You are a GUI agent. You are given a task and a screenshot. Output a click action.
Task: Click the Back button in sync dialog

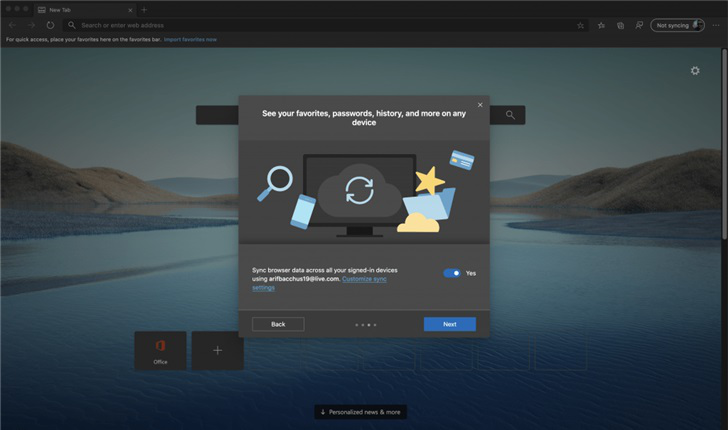tap(278, 324)
